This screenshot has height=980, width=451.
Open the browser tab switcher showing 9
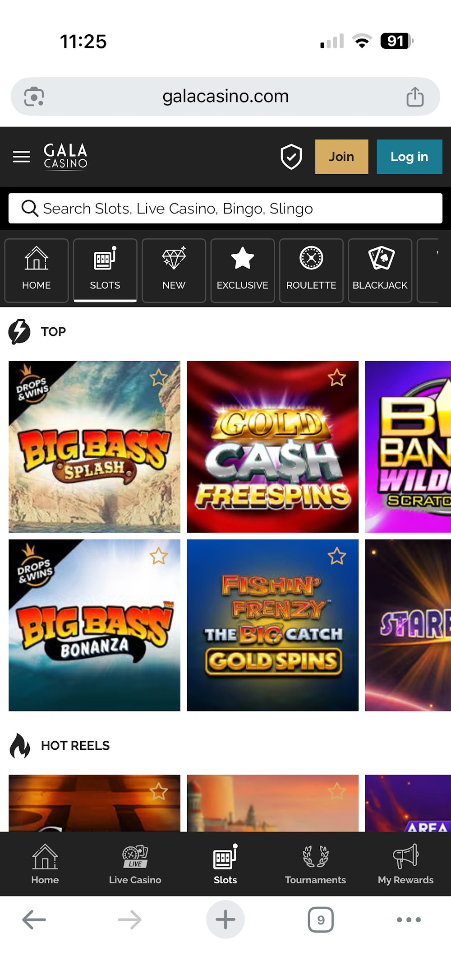click(321, 920)
